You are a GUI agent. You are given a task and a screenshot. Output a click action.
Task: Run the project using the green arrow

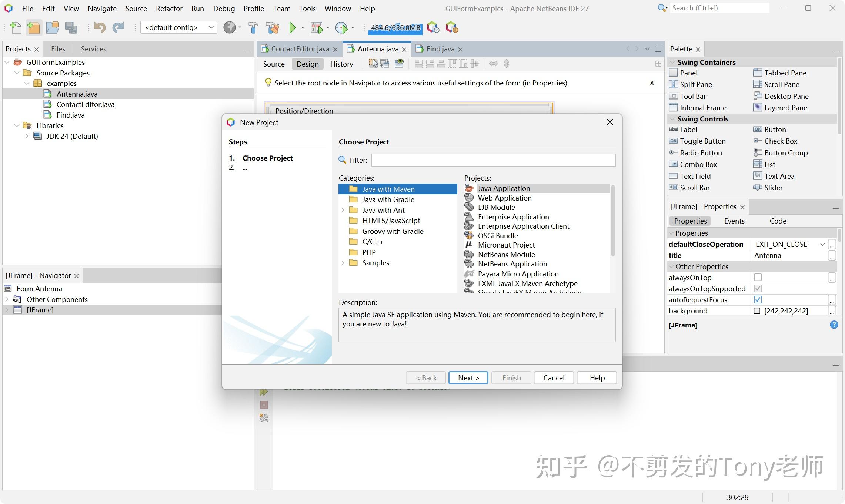[293, 27]
